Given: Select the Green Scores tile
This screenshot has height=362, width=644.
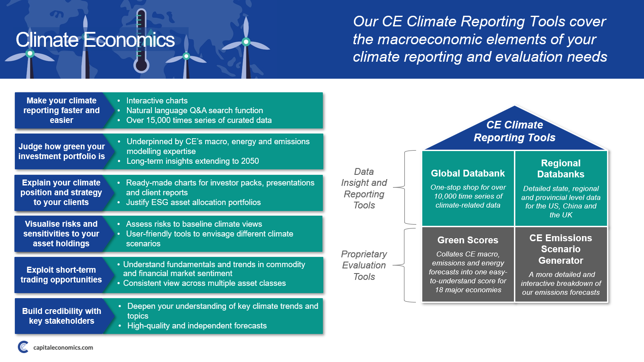Looking at the screenshot, I should pyautogui.click(x=468, y=265).
